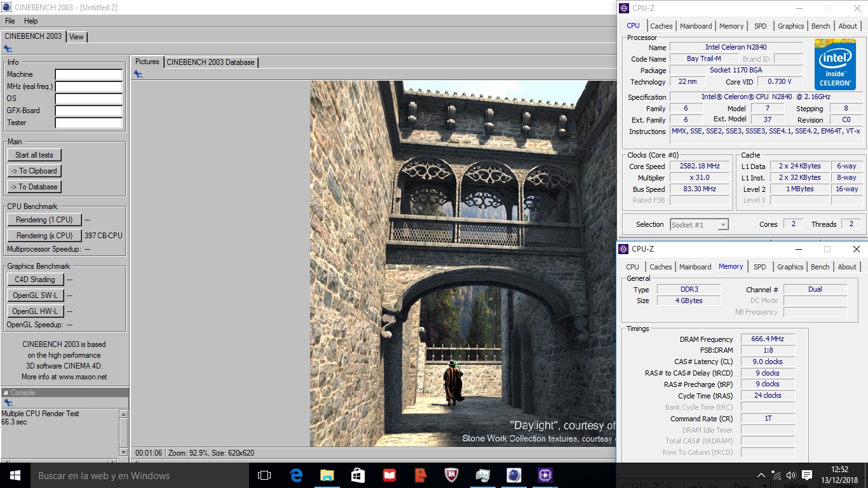
Task: Select the CINEBENCH 2003 Database tab
Action: (211, 62)
